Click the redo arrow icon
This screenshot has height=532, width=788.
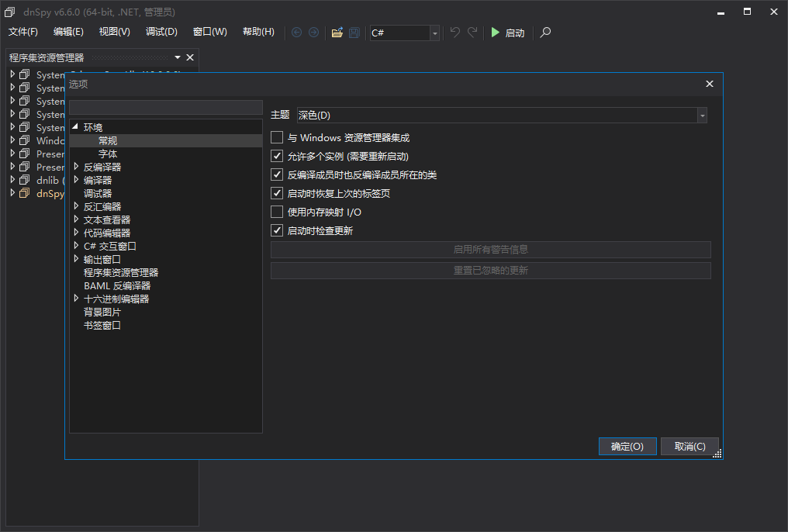[x=472, y=32]
